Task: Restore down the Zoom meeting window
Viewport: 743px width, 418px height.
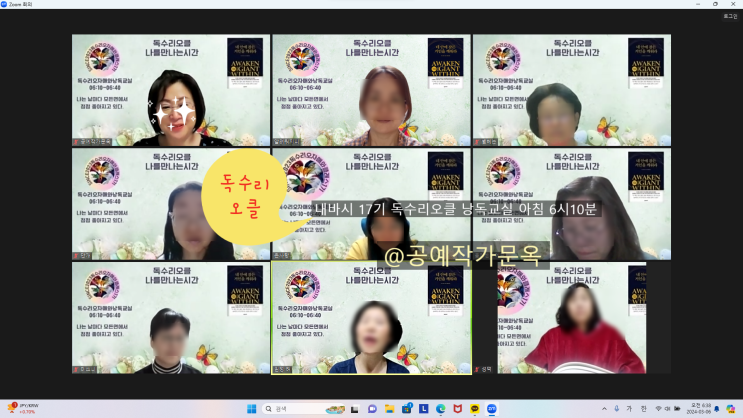Action: point(716,4)
